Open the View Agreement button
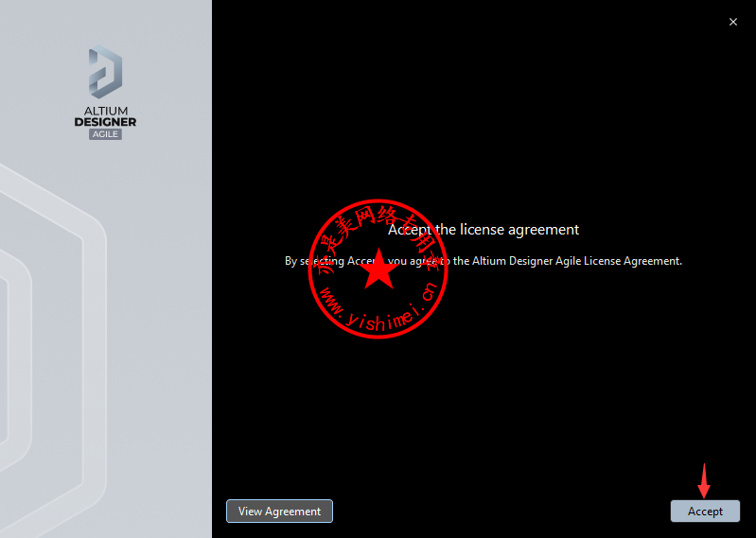 click(x=279, y=512)
